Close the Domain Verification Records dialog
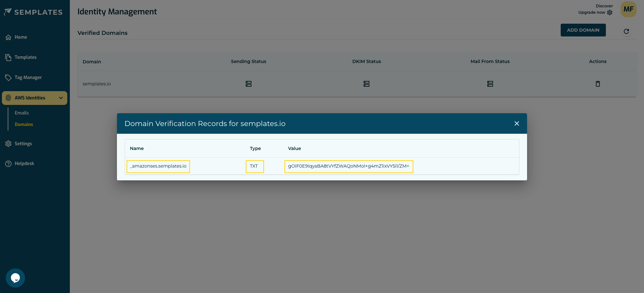This screenshot has width=644, height=293. coord(517,123)
